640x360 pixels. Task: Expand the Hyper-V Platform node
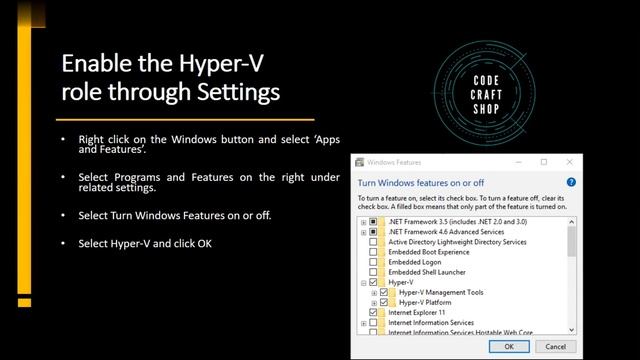pyautogui.click(x=374, y=303)
